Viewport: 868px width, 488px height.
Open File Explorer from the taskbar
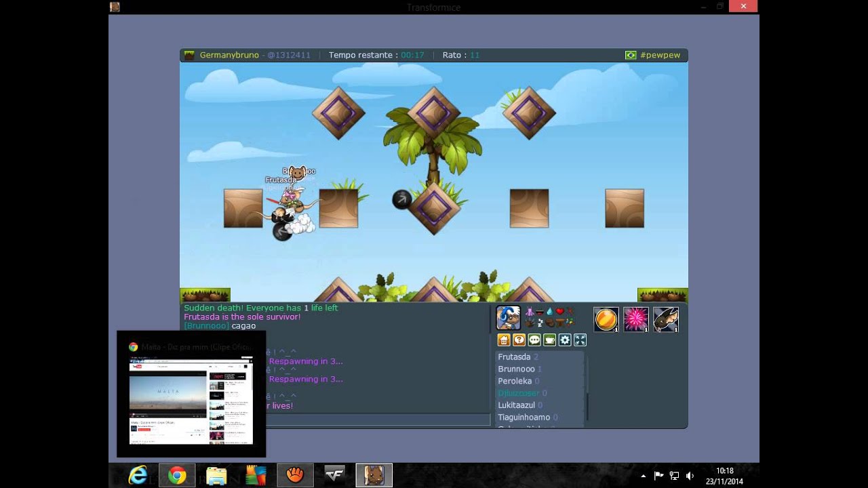(216, 475)
